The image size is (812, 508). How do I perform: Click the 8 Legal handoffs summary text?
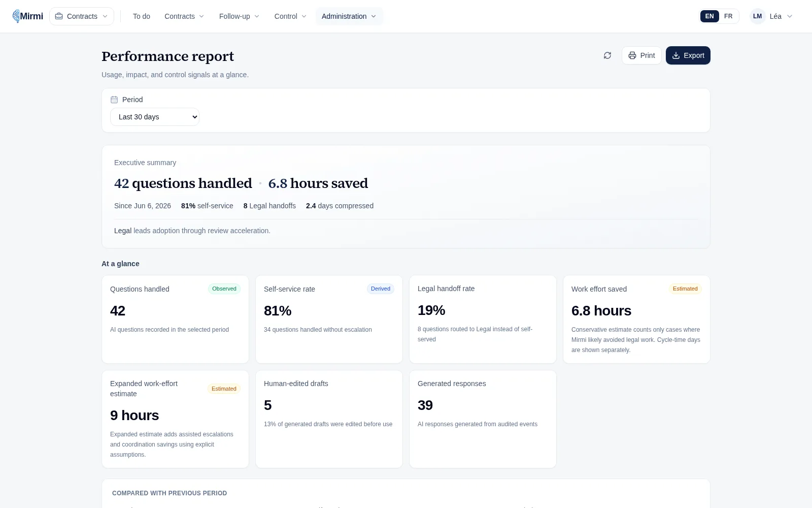[269, 206]
